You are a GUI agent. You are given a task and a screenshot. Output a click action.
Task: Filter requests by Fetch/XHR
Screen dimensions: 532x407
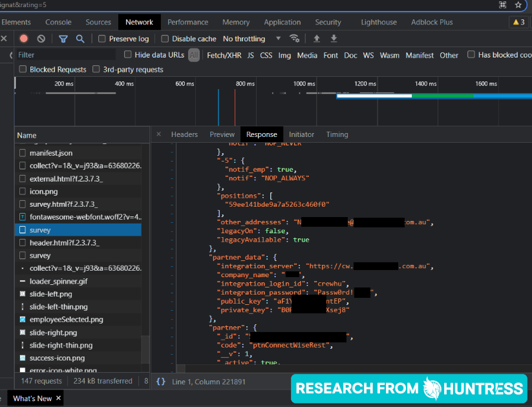[224, 56]
